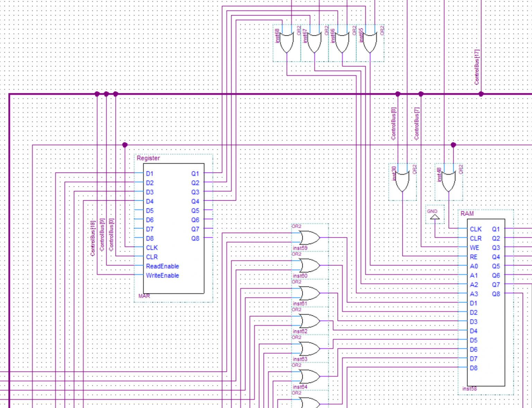Click the CLK pin on the RAM block
This screenshot has height=408, width=532.
(x=475, y=229)
